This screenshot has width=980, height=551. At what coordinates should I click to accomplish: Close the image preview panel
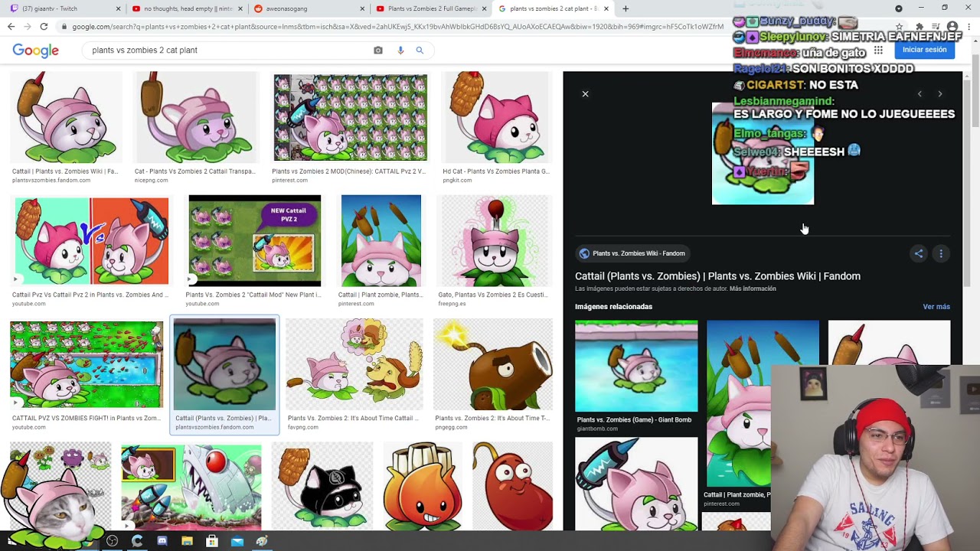point(585,93)
